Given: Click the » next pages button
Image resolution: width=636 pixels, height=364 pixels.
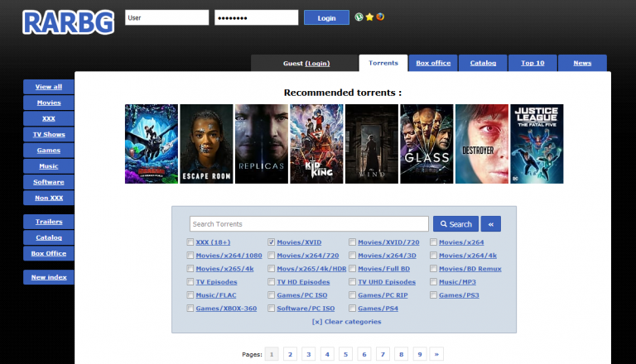Looking at the screenshot, I should coord(436,354).
